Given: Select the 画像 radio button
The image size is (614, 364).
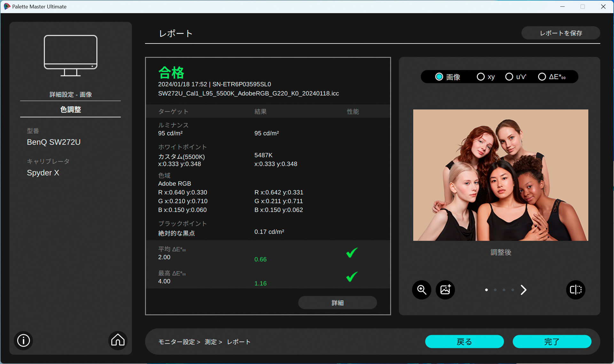Looking at the screenshot, I should 439,77.
